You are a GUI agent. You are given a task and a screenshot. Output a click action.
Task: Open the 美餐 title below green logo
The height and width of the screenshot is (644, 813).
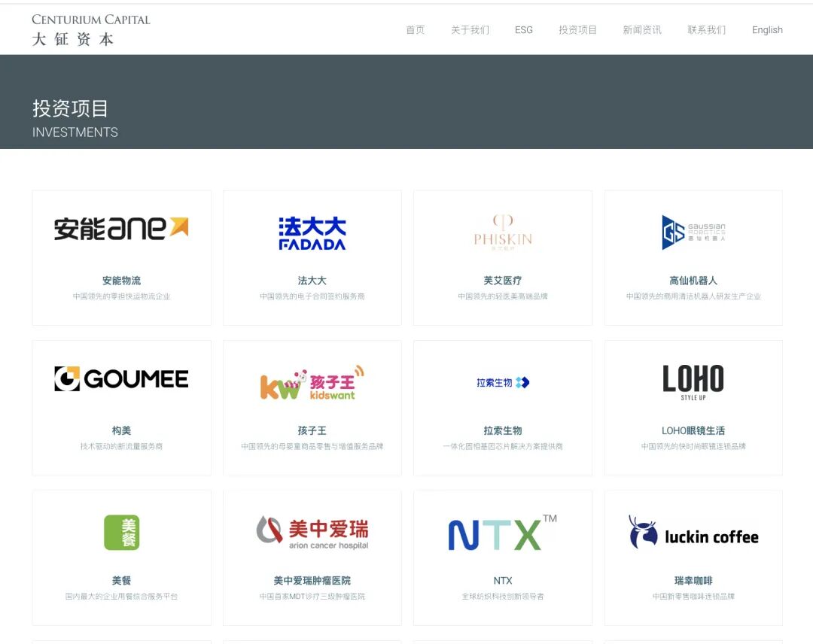[x=121, y=580]
